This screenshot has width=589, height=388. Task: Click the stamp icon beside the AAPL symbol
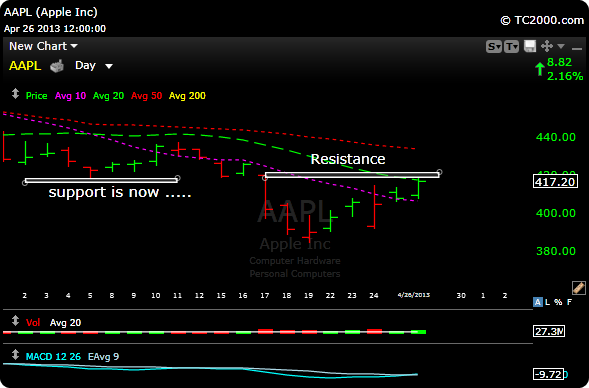pyautogui.click(x=57, y=66)
